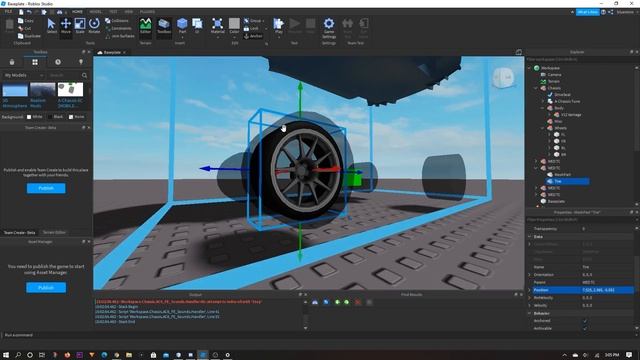Click Duplicate in the Clipboard group
Image resolution: width=640 pixels, height=360 pixels.
(x=29, y=36)
